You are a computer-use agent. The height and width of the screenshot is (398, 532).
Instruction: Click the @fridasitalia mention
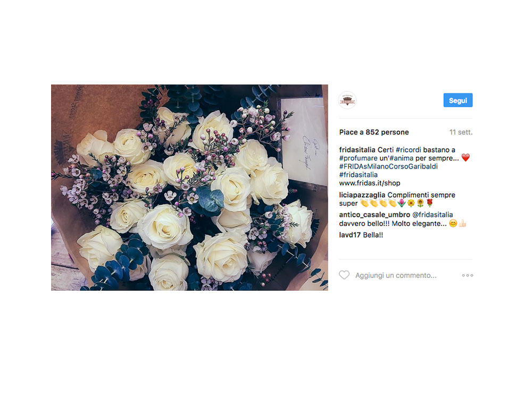click(x=432, y=215)
